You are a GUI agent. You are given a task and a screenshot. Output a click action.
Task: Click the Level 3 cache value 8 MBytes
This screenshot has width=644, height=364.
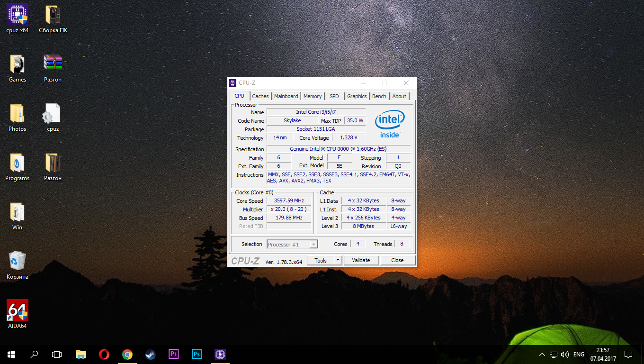click(363, 226)
